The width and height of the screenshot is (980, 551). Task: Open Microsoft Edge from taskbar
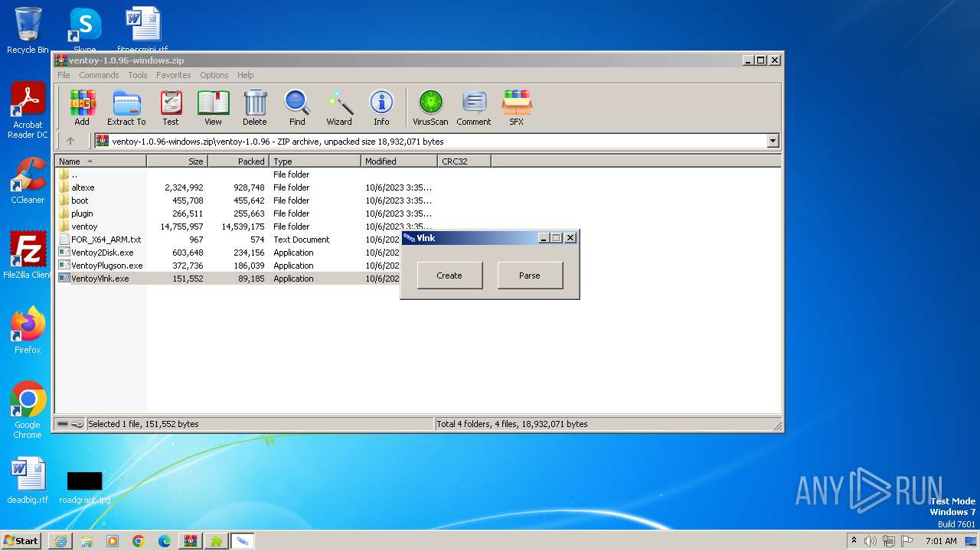tap(165, 541)
